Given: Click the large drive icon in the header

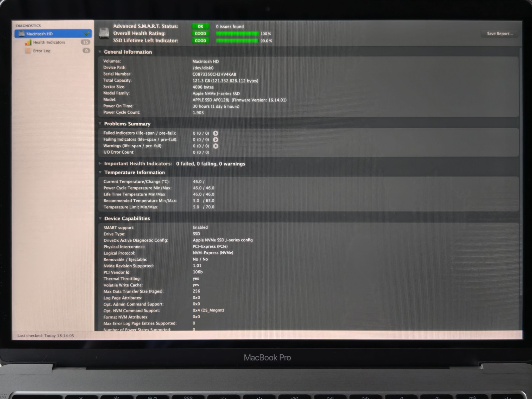Looking at the screenshot, I should 104,33.
